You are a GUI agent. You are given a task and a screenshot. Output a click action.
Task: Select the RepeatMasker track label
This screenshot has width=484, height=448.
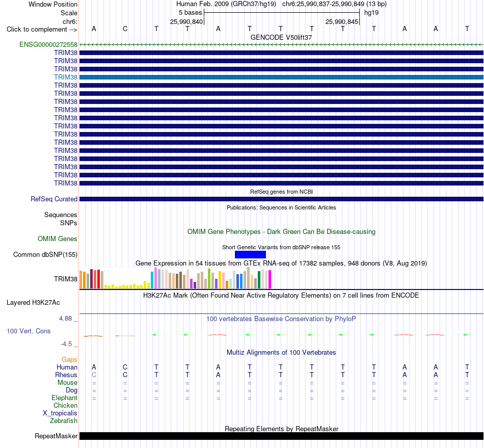coord(56,436)
